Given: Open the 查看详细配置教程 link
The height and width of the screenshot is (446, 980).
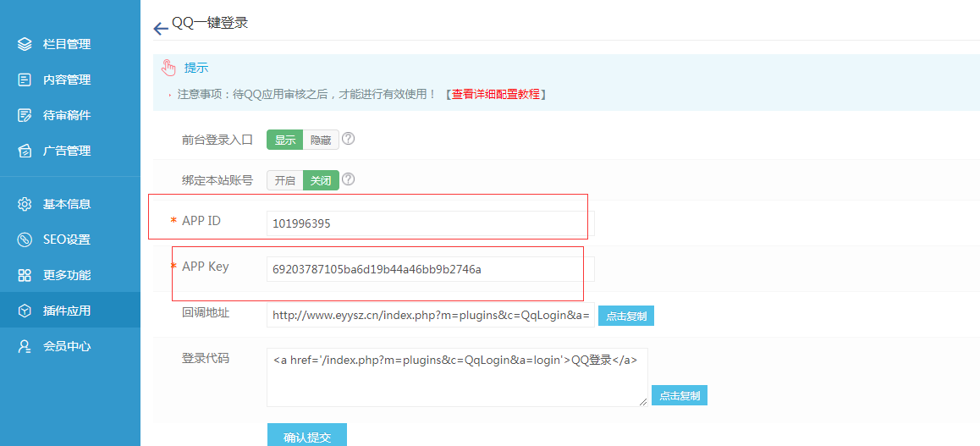Looking at the screenshot, I should pyautogui.click(x=495, y=94).
